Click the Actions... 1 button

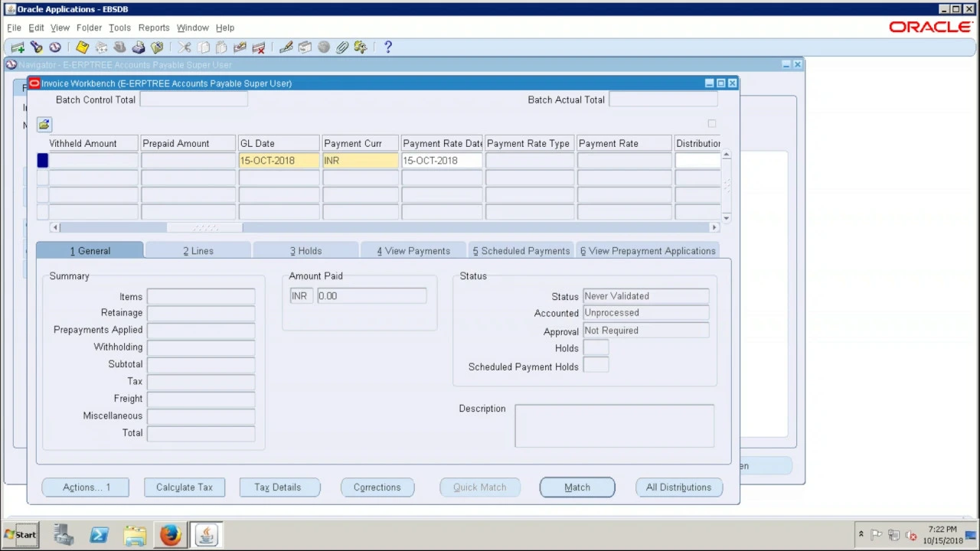point(86,487)
